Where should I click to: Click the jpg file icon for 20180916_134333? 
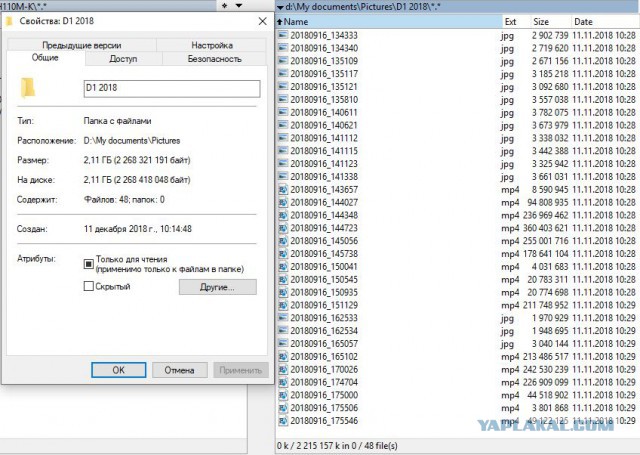coord(283,35)
